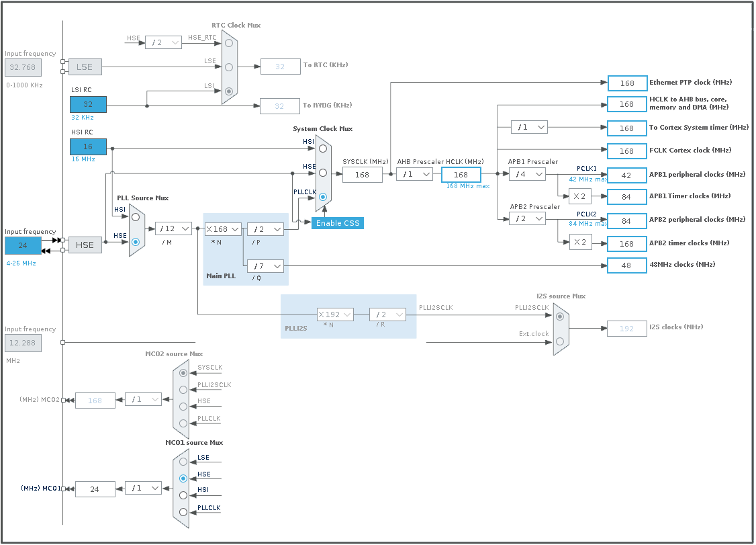This screenshot has height=545, width=756.
Task: Click the 48MHz clocks value box
Action: tap(627, 265)
